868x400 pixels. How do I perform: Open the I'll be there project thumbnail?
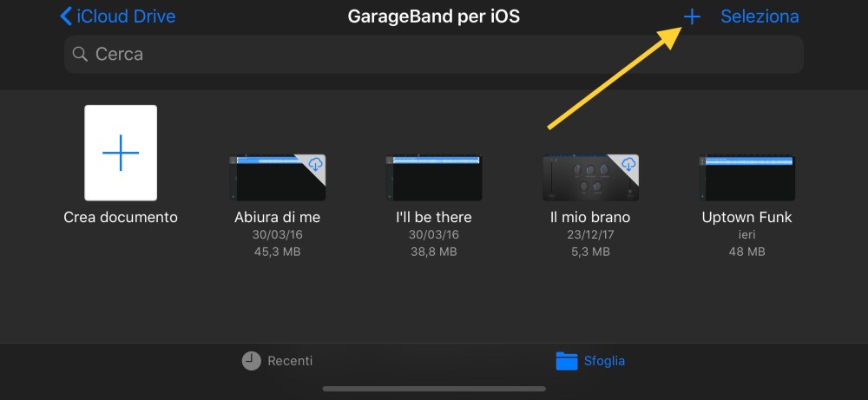[433, 178]
